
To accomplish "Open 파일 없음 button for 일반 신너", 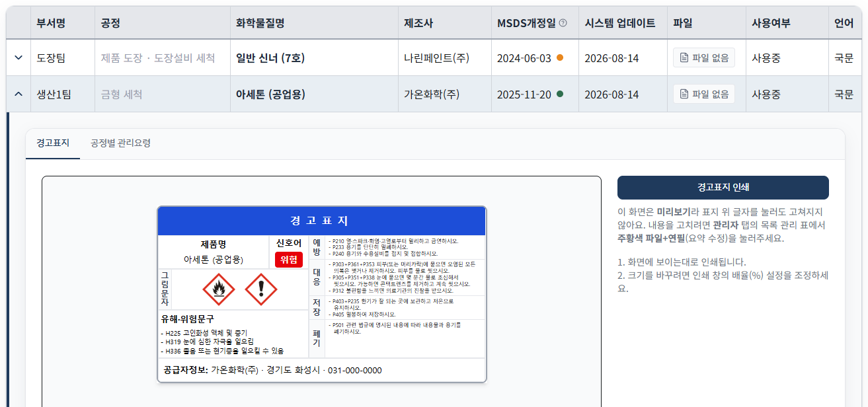I will click(704, 57).
